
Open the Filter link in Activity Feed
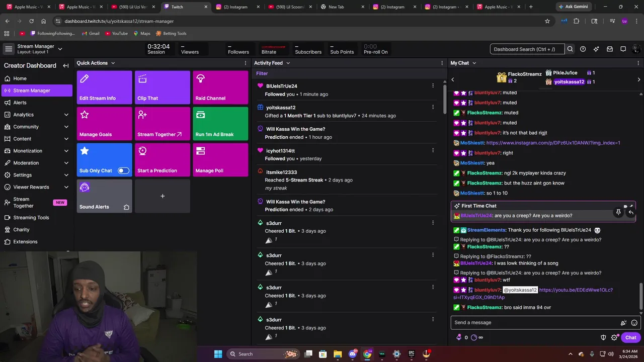tap(262, 73)
